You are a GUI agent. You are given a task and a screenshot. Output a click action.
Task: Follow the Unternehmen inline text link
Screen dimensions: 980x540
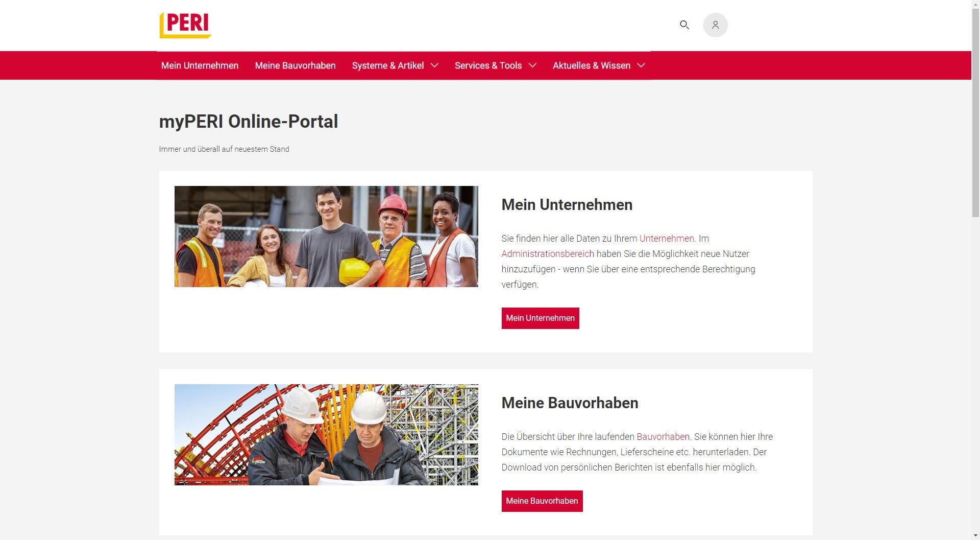click(666, 239)
